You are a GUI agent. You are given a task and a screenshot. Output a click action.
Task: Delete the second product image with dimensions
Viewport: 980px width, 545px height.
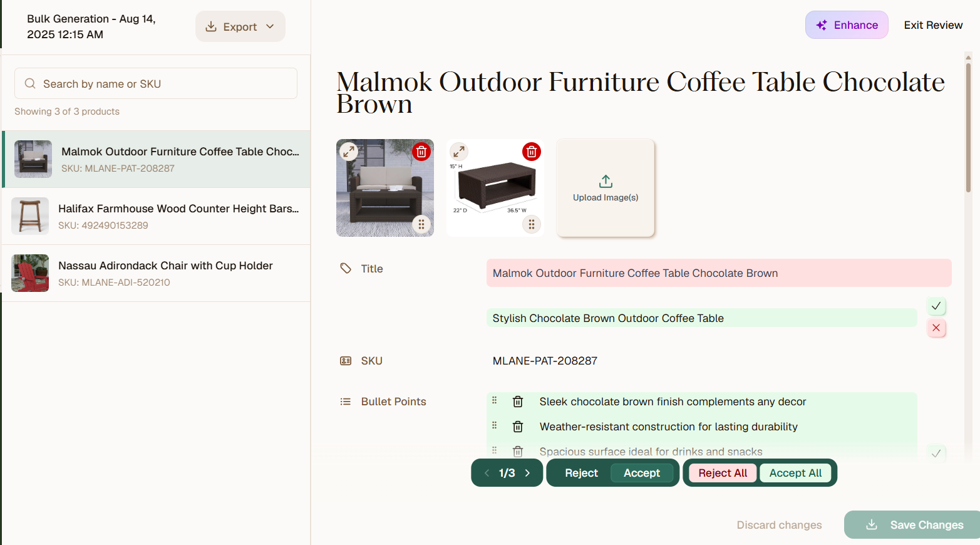tap(532, 152)
